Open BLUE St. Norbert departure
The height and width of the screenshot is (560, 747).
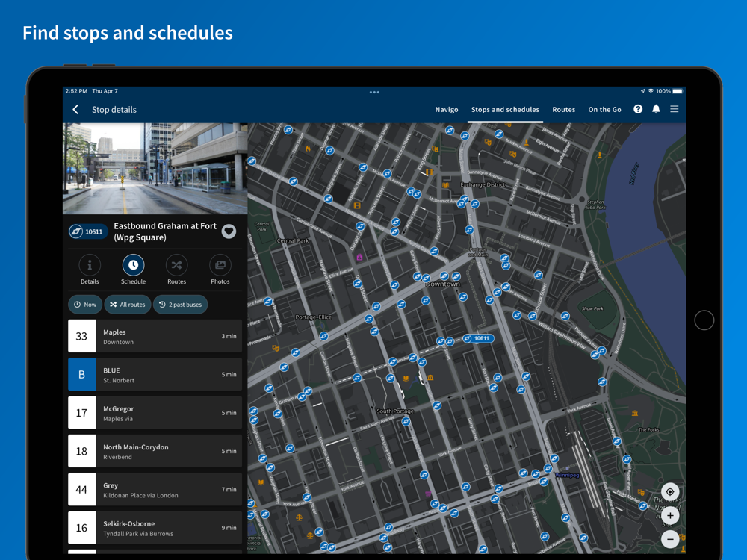[x=155, y=375]
